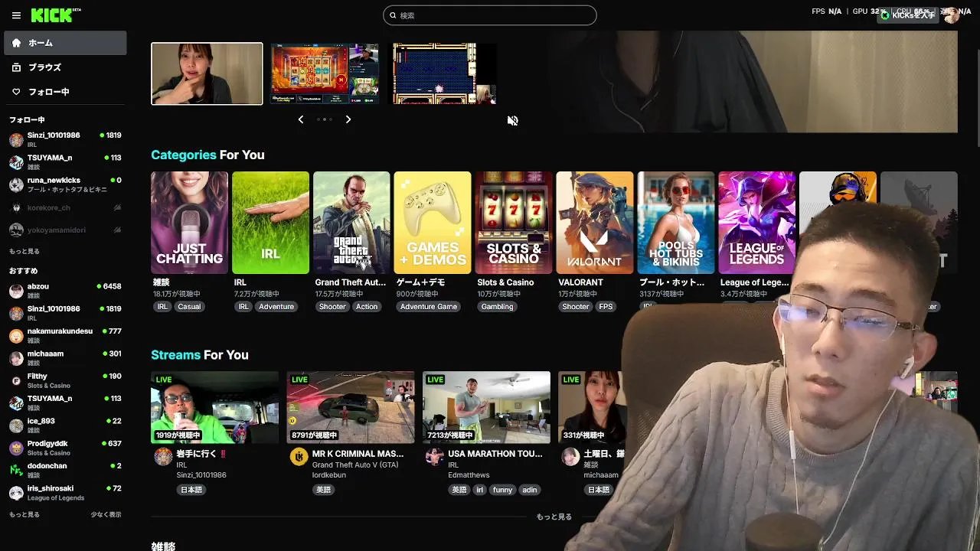Click 日本語 tag under Sinzi_10101986 stream
Viewport: 980px width, 551px height.
tap(191, 490)
